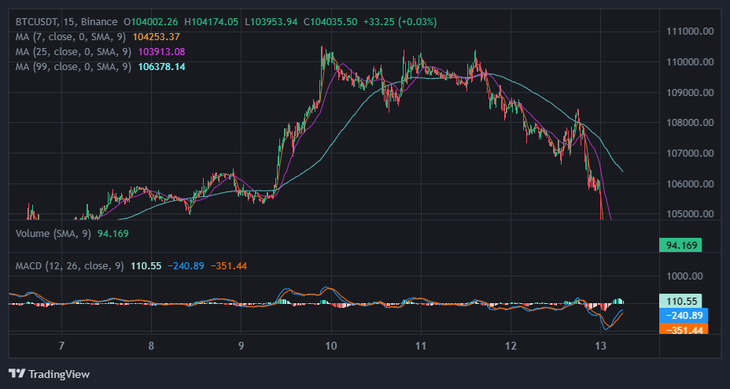Select the close price C104035.50
The height and width of the screenshot is (389, 730).
(331, 22)
